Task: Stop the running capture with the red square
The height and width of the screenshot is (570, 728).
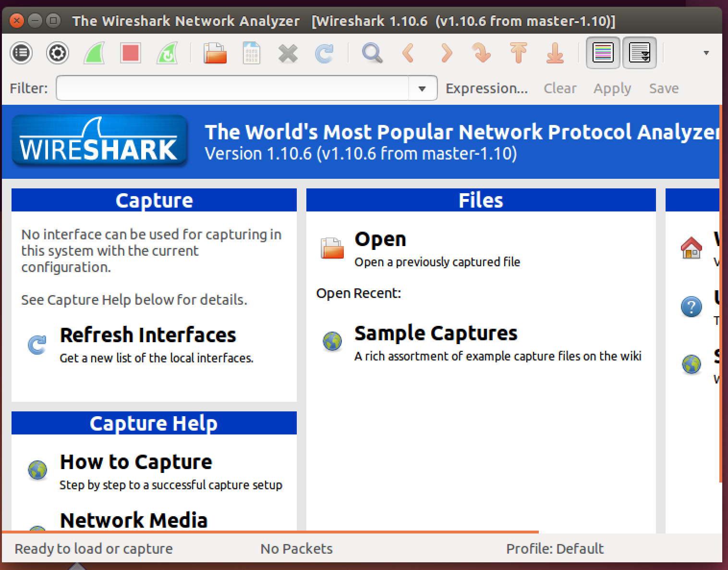Action: tap(131, 53)
